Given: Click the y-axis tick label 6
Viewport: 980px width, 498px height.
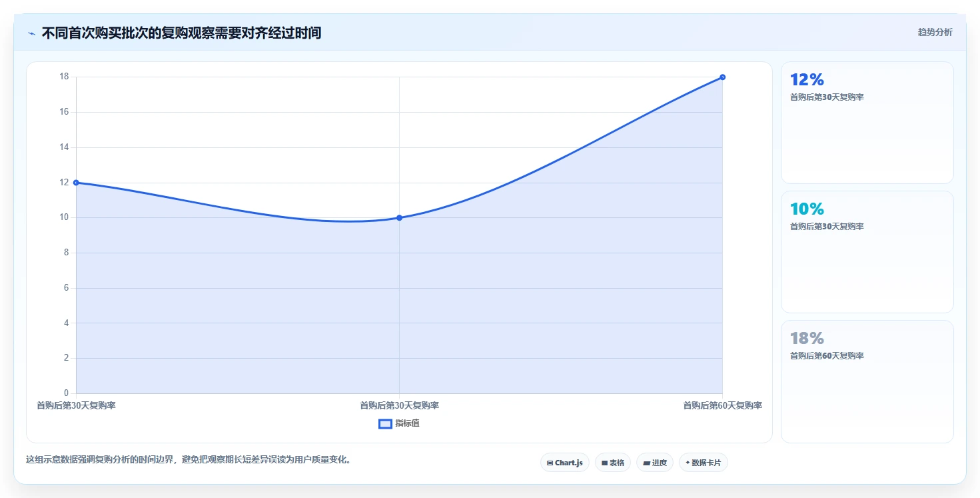Looking at the screenshot, I should pos(67,288).
